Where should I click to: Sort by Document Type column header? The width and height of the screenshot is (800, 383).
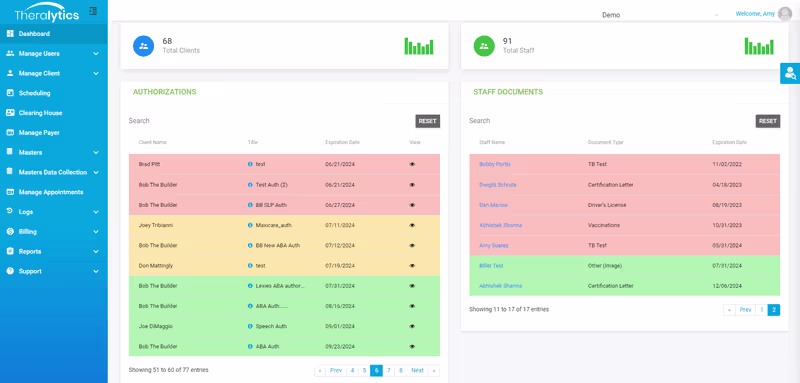pyautogui.click(x=606, y=142)
